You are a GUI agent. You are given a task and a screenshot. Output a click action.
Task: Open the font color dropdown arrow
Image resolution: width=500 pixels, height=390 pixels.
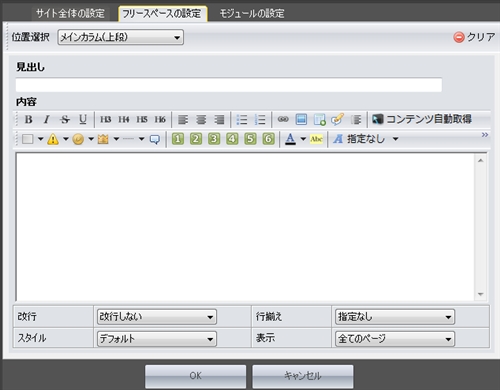tap(303, 139)
